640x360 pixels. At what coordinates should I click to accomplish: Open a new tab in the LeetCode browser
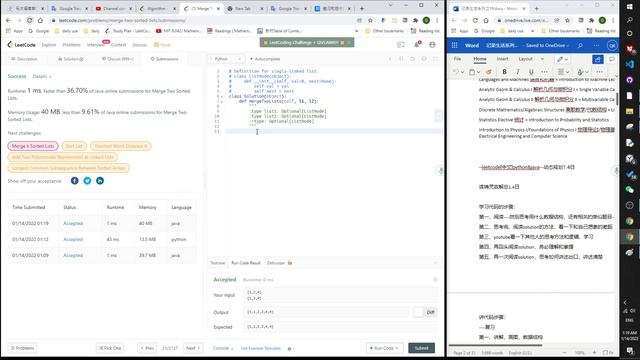tap(362, 8)
